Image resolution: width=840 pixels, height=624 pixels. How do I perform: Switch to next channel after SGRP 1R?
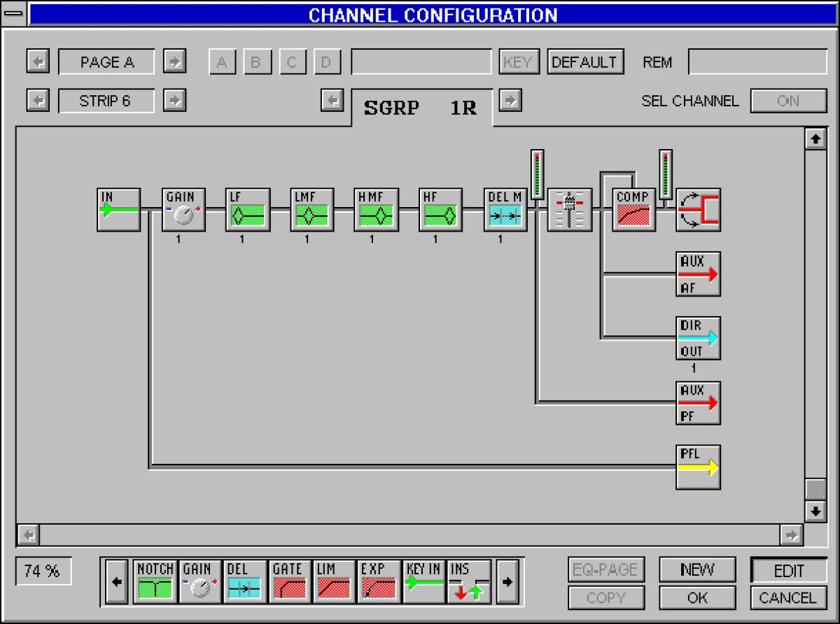pyautogui.click(x=511, y=101)
